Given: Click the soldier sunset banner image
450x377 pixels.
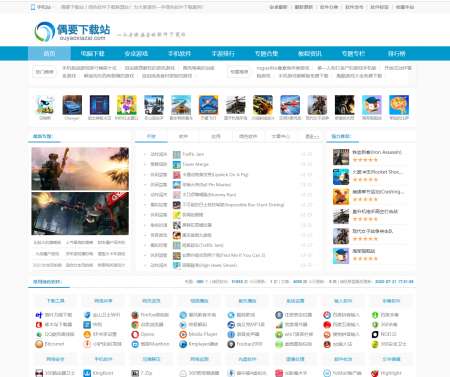Looking at the screenshot, I should pos(80,169).
